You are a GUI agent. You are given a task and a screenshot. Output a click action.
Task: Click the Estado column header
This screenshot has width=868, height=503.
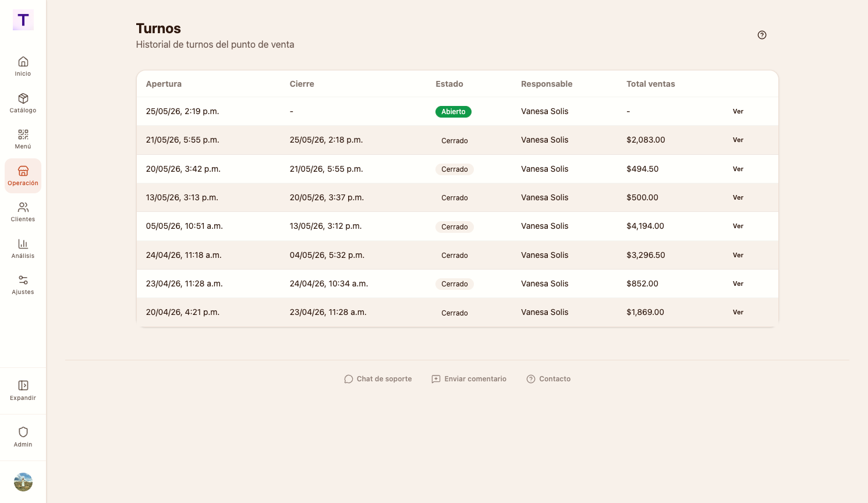point(449,84)
